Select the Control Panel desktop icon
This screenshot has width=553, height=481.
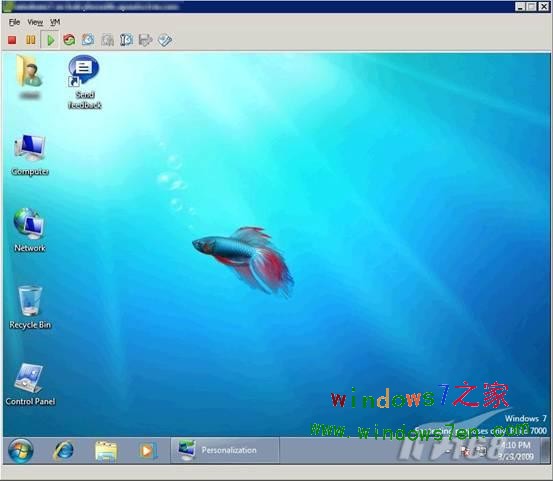coord(29,378)
